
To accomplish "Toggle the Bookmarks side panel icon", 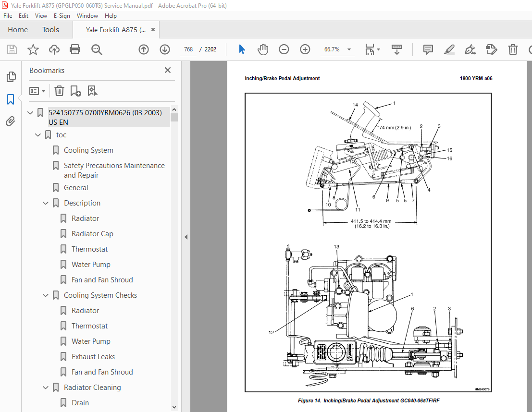I will (x=11, y=99).
